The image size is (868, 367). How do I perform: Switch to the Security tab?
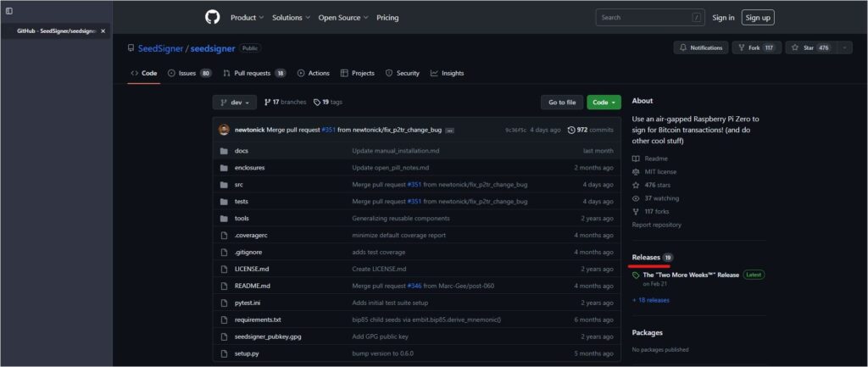403,73
